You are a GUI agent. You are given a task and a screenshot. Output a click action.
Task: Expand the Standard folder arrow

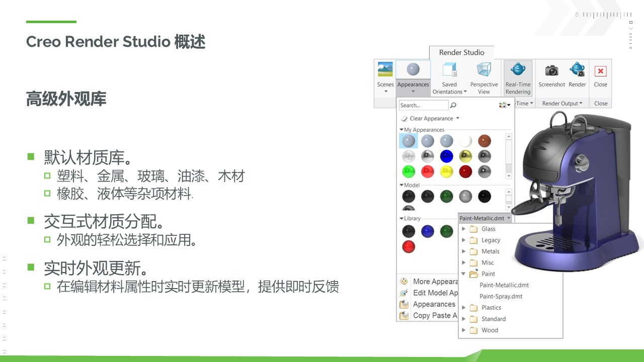464,319
